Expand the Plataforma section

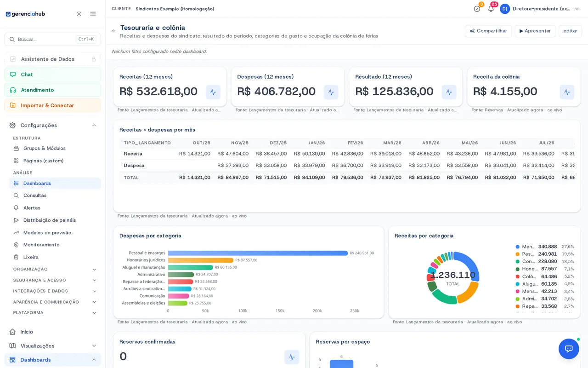[55, 313]
